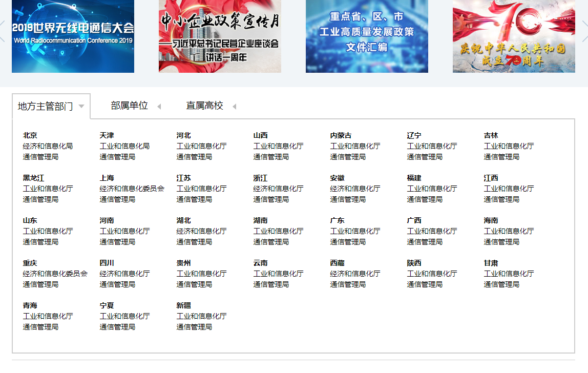The width and height of the screenshot is (588, 373).
Task: Open 新疆 通信管理局 link
Action: coord(194,327)
